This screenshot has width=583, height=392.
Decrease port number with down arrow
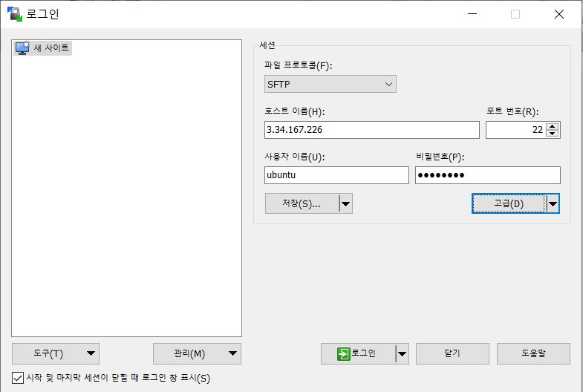(x=553, y=134)
